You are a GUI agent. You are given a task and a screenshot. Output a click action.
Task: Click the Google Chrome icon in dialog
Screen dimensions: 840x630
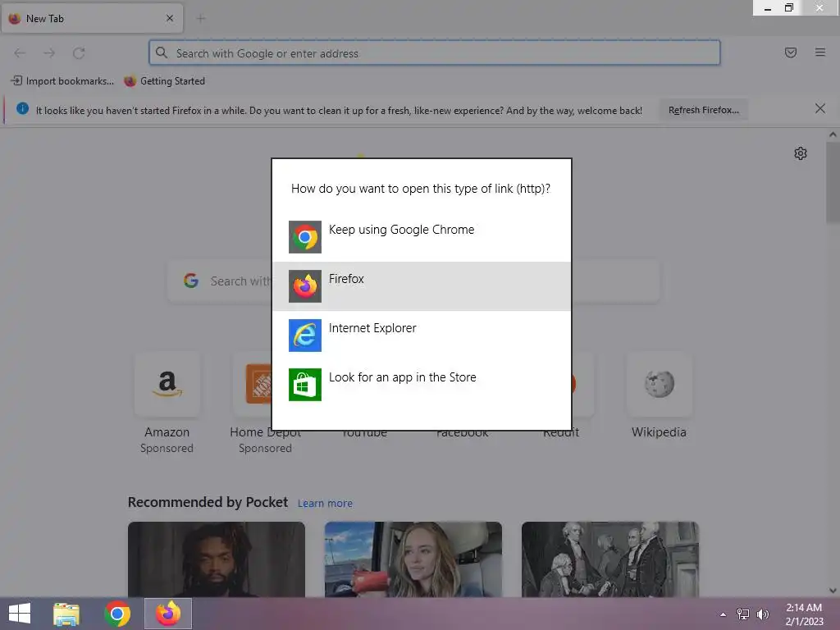point(305,237)
